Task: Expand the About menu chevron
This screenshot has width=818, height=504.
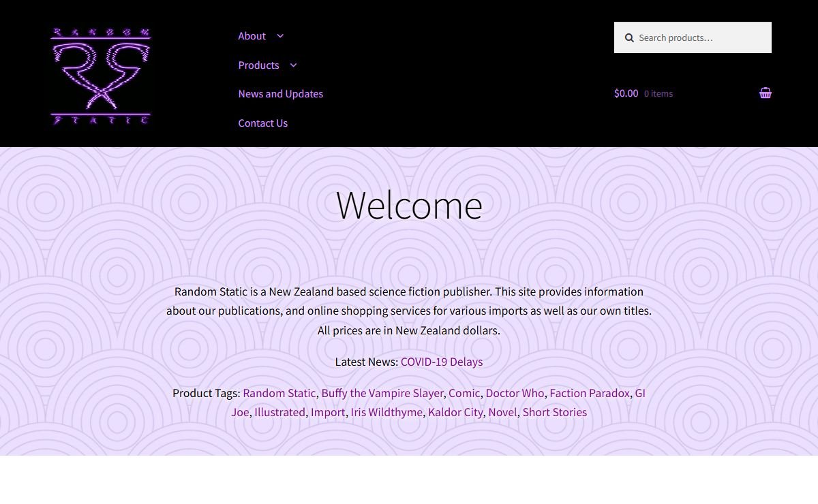Action: click(280, 36)
